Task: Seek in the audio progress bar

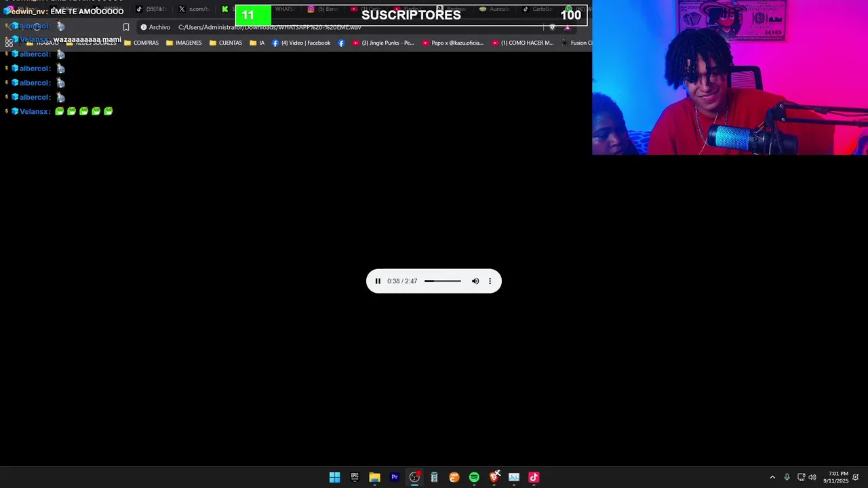Action: pyautogui.click(x=443, y=281)
